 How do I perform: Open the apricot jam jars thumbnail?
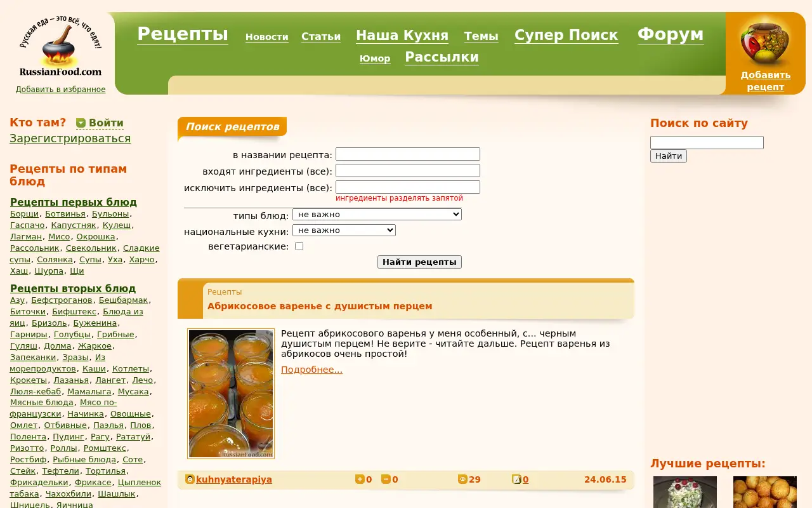coord(231,394)
